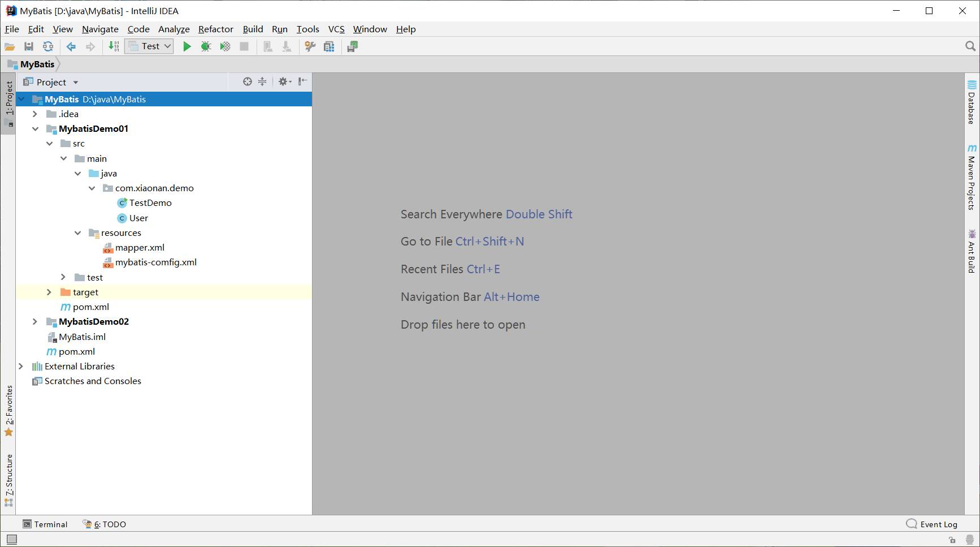Build the project using the hammer-arrow icon
Image resolution: width=980 pixels, height=547 pixels.
point(114,46)
